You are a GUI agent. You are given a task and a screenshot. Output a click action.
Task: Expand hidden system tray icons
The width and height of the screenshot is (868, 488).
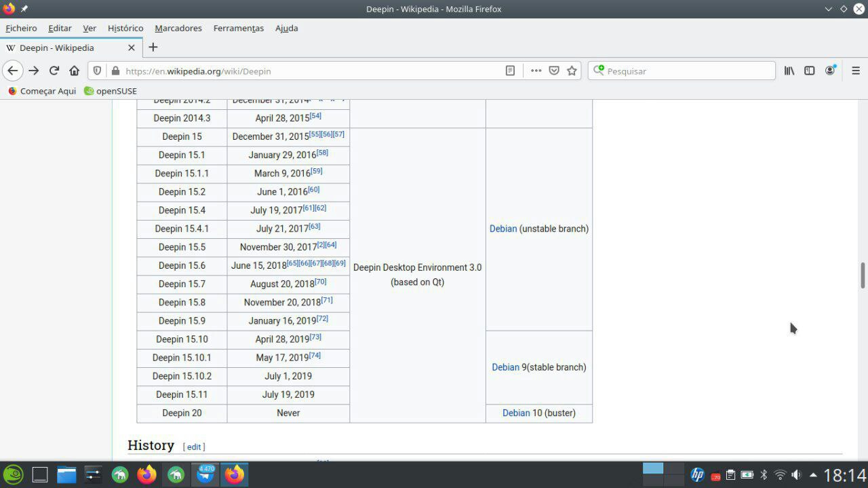pyautogui.click(x=813, y=475)
